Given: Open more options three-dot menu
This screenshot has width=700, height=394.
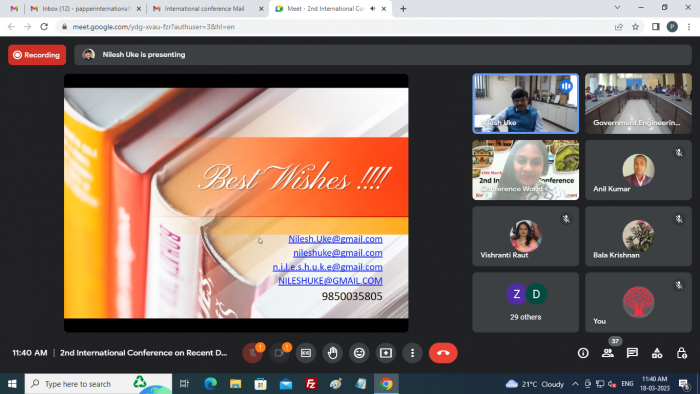Looking at the screenshot, I should pos(412,353).
